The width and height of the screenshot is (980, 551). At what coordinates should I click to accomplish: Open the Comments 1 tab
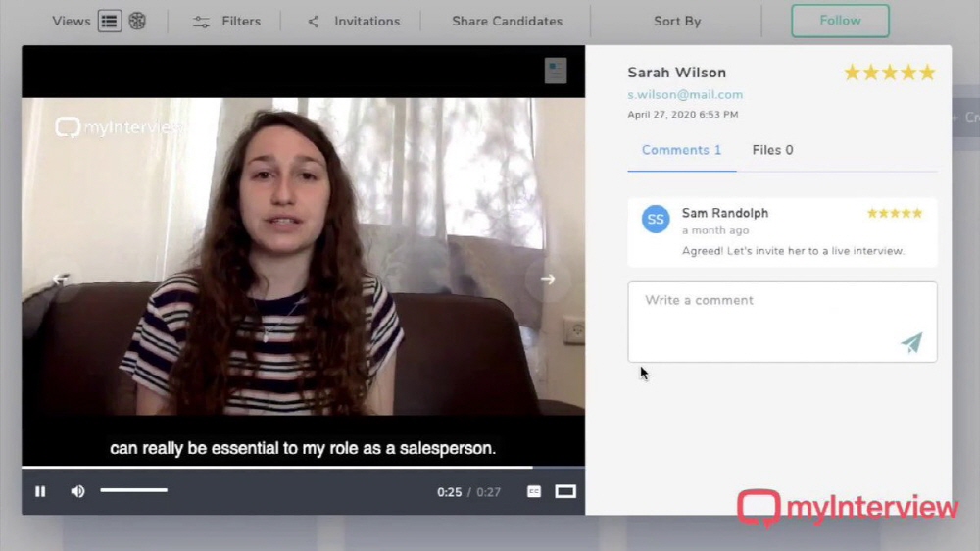(681, 150)
